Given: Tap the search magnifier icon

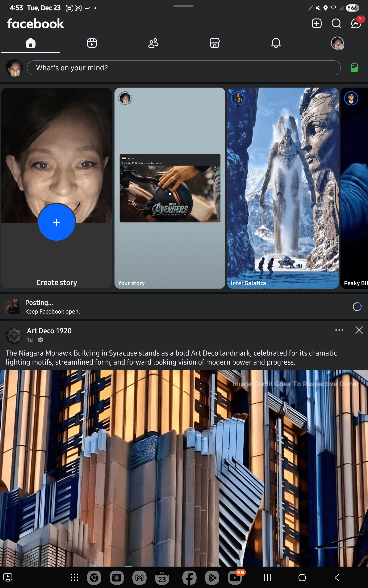Looking at the screenshot, I should (336, 24).
